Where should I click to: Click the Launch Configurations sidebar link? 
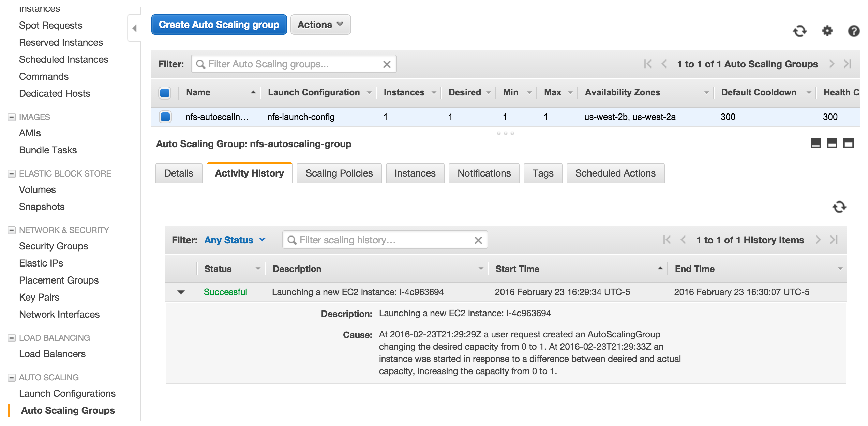point(68,393)
